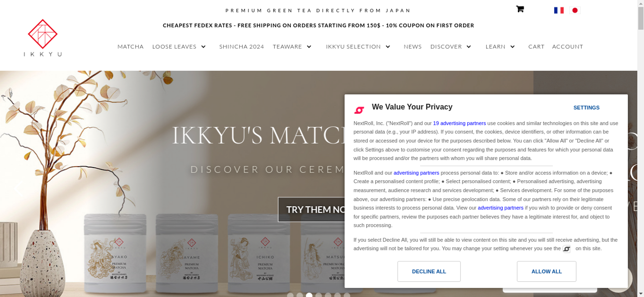Expand the LOOSE LEAVES dropdown chevron
Image resolution: width=644 pixels, height=297 pixels.
click(x=204, y=47)
